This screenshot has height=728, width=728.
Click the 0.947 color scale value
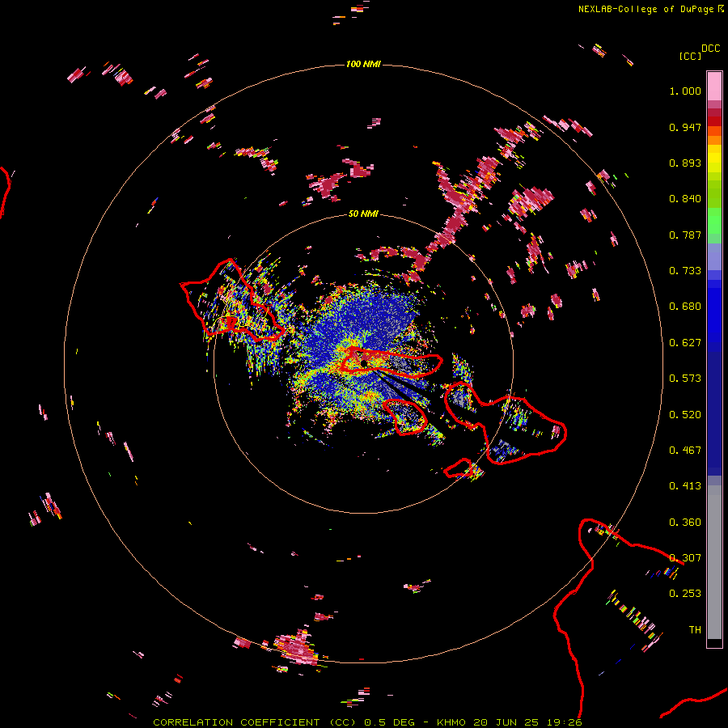click(x=685, y=127)
